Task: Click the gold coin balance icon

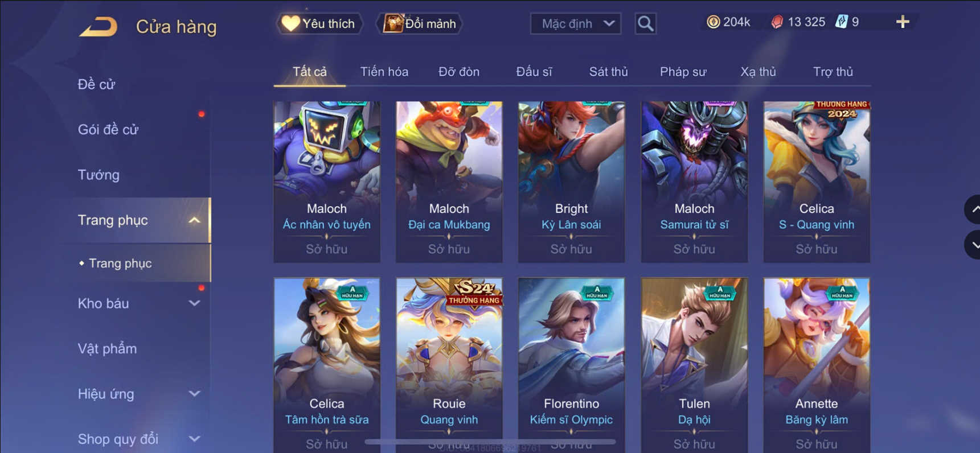Action: pos(713,22)
